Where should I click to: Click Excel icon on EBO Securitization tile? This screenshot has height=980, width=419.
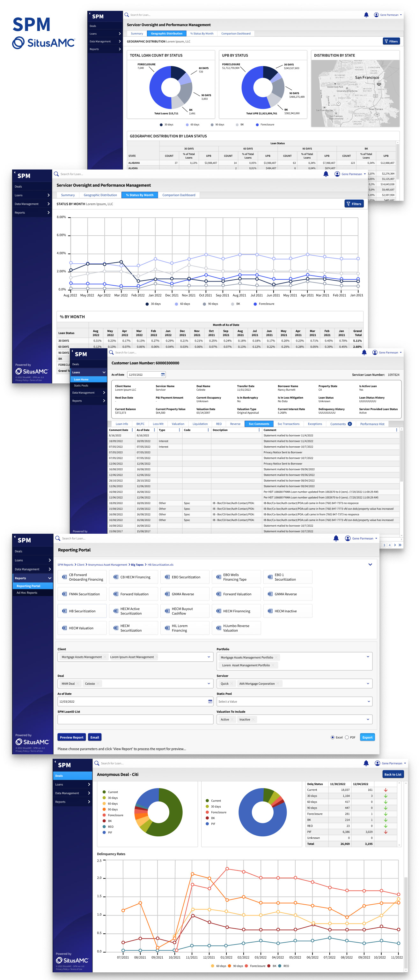coord(167,577)
